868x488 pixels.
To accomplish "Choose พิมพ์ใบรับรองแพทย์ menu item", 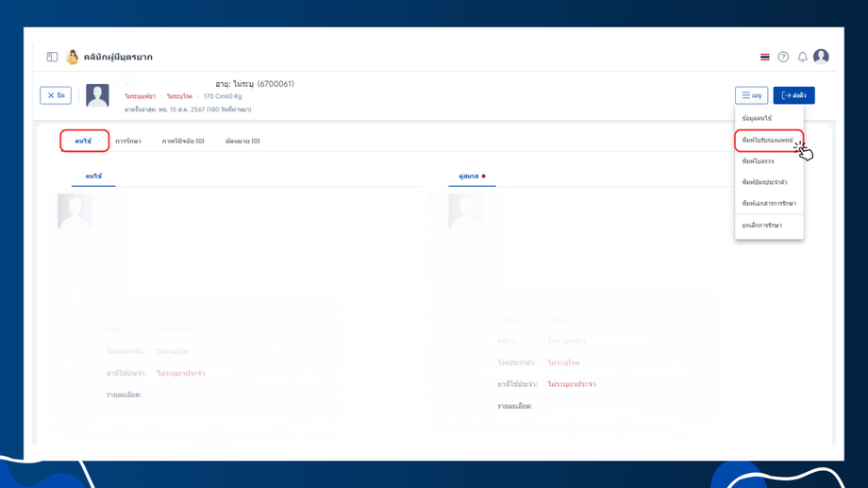I will click(769, 140).
